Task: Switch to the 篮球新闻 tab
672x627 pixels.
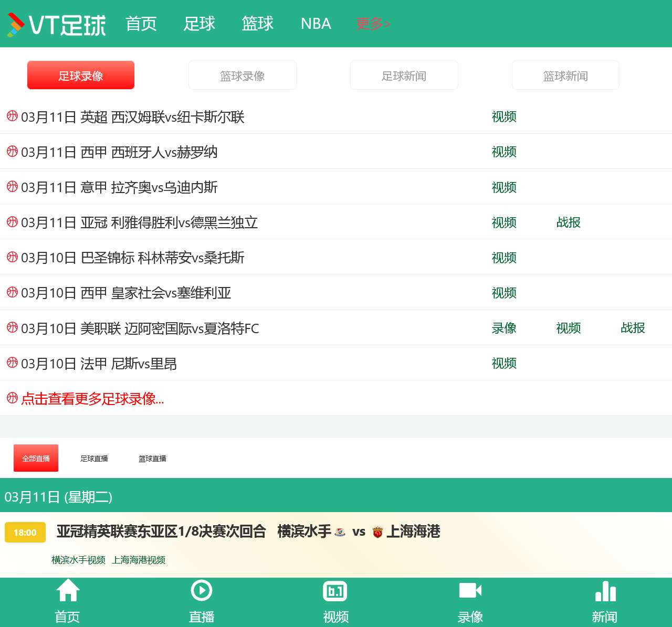Action: point(565,75)
